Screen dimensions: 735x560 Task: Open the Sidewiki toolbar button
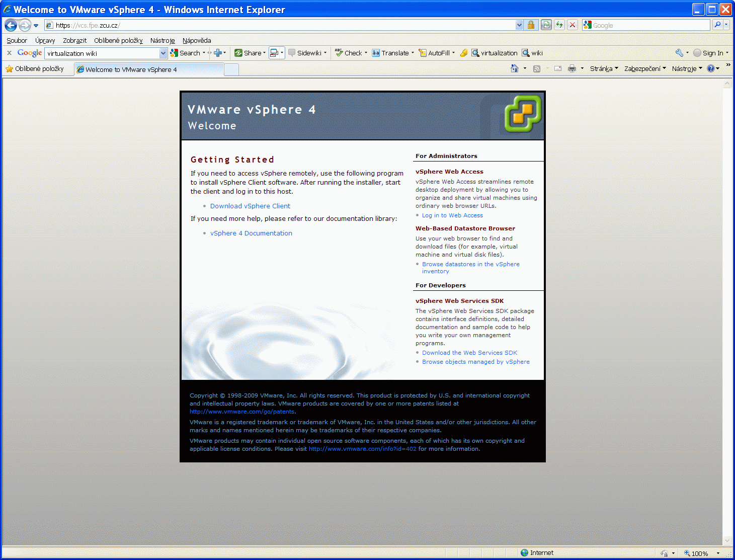(307, 53)
